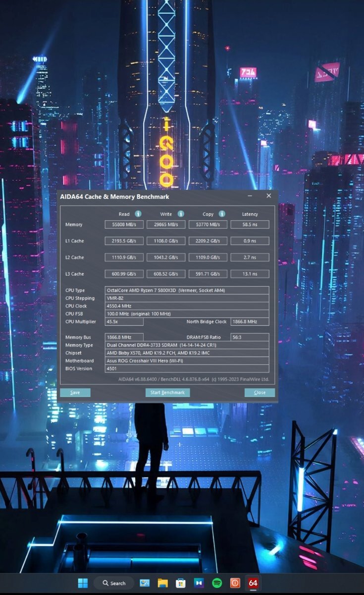Click Motherboard field Asus ROG Crosshair VIII
This screenshot has height=595, width=364.
[x=187, y=361]
